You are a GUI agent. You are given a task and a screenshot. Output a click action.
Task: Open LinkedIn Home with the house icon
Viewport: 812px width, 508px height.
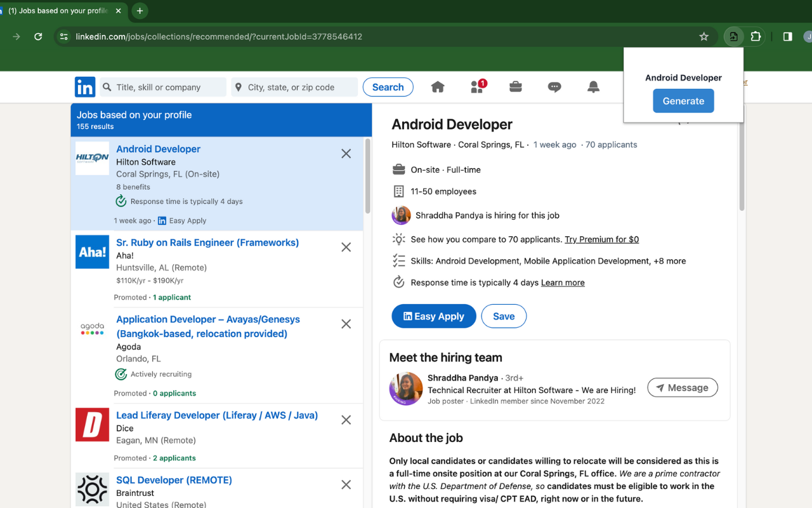tap(437, 86)
